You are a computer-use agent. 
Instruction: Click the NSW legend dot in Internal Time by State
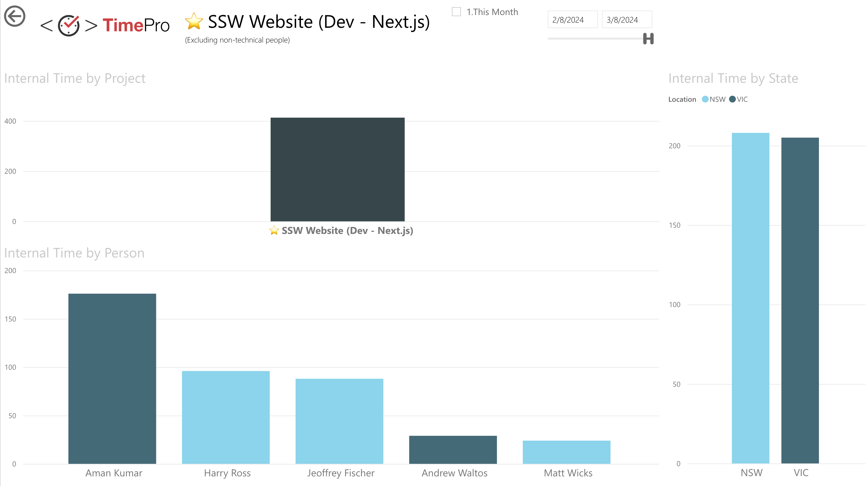point(705,99)
